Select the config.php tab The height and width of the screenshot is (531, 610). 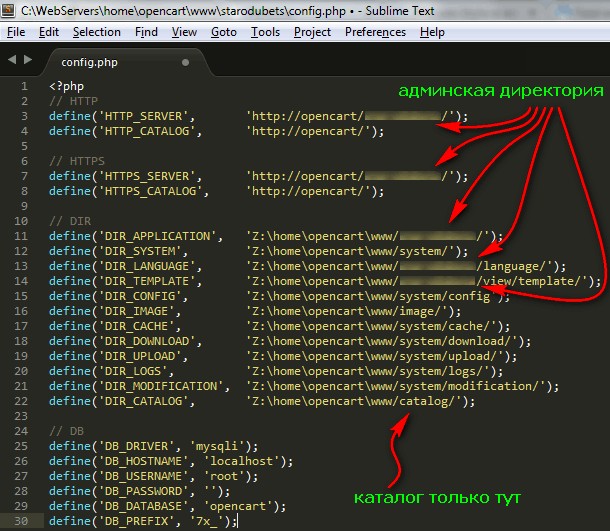[89, 62]
